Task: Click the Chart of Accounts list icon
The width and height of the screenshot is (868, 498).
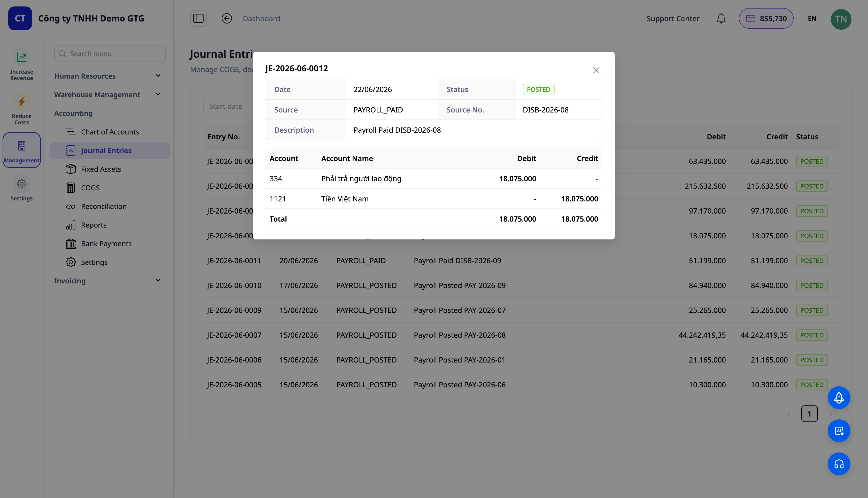Action: [71, 132]
